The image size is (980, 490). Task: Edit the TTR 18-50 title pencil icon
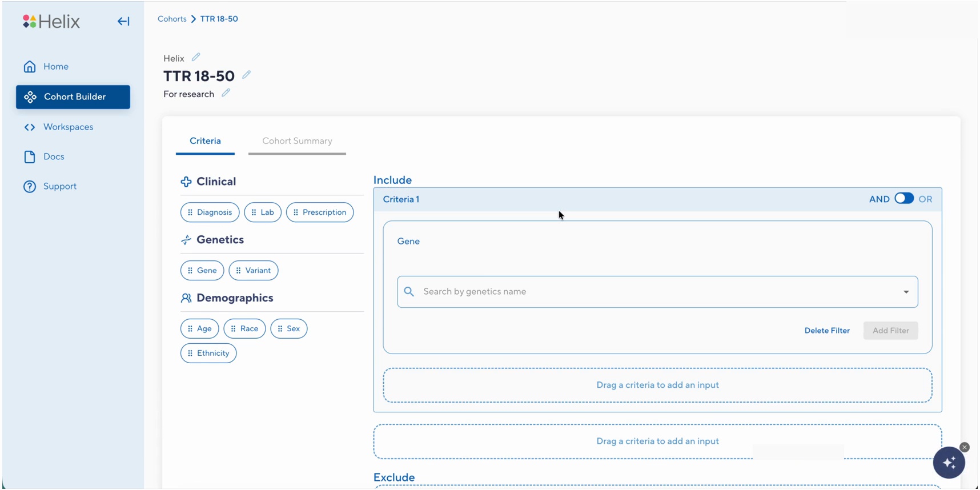pyautogui.click(x=246, y=75)
